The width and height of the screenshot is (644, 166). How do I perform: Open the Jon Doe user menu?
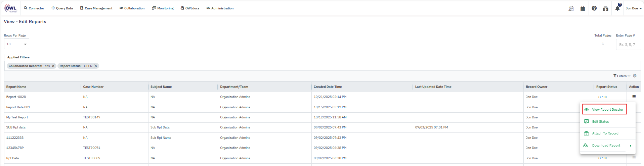[633, 8]
